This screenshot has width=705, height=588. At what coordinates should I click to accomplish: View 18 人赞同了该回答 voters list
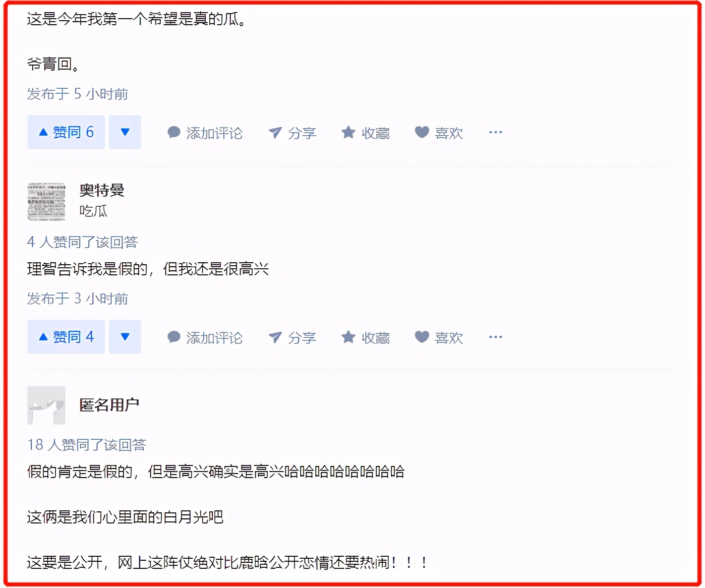coord(87,445)
